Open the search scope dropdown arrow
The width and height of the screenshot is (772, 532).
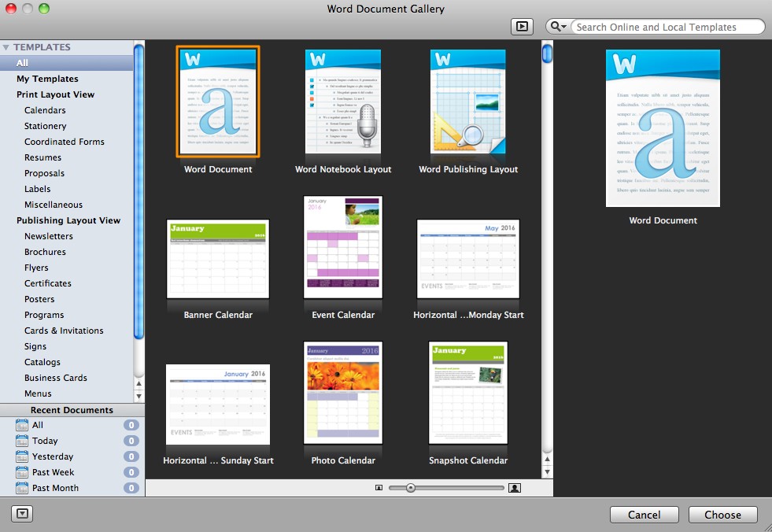coord(563,28)
